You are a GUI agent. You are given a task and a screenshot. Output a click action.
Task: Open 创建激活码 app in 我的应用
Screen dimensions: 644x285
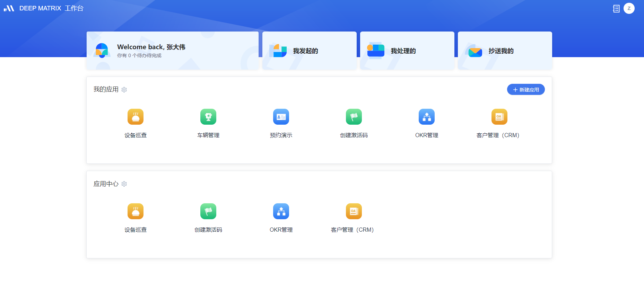coord(354,117)
